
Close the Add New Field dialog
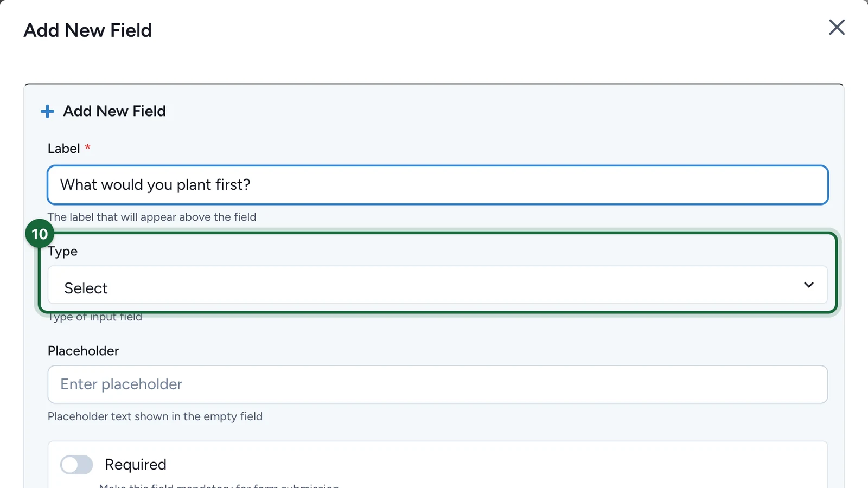pos(837,27)
